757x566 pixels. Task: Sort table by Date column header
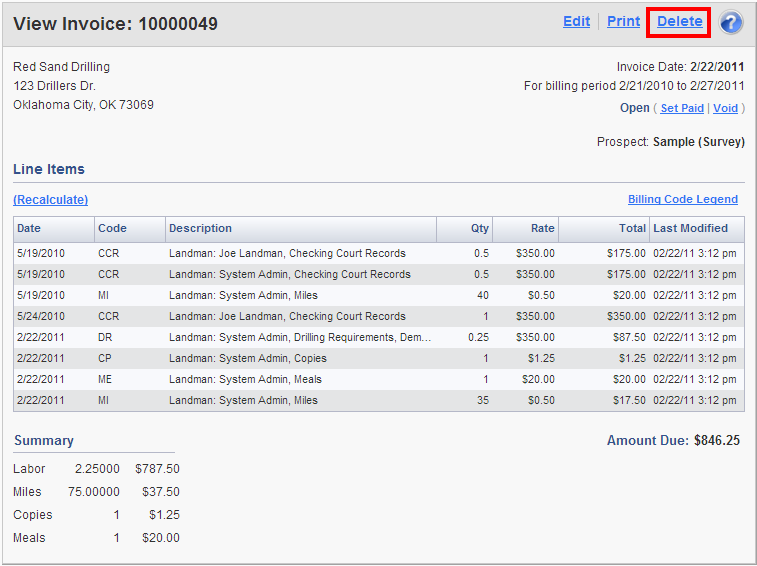[x=29, y=228]
